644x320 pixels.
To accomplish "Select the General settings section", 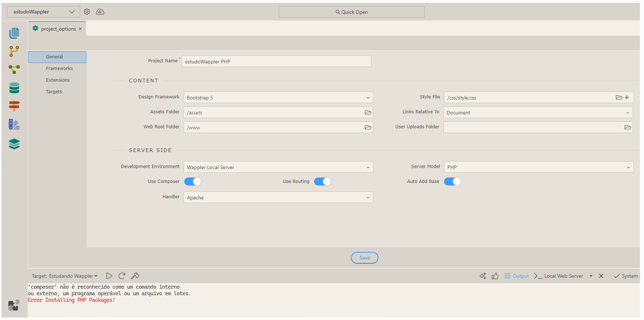I will (57, 57).
